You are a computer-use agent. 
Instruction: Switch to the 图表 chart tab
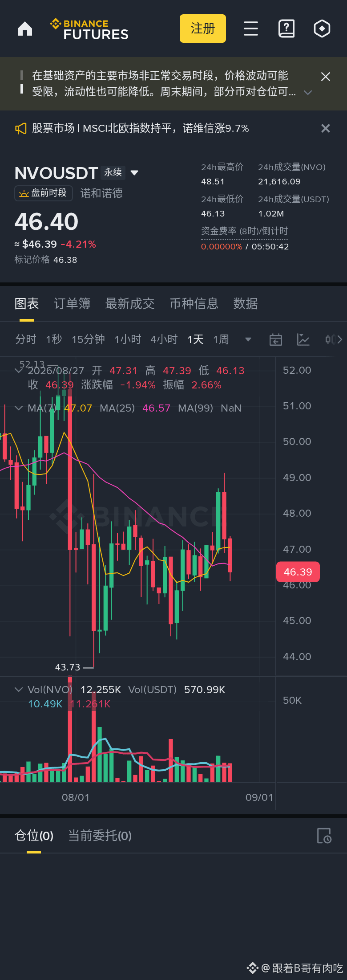(27, 304)
